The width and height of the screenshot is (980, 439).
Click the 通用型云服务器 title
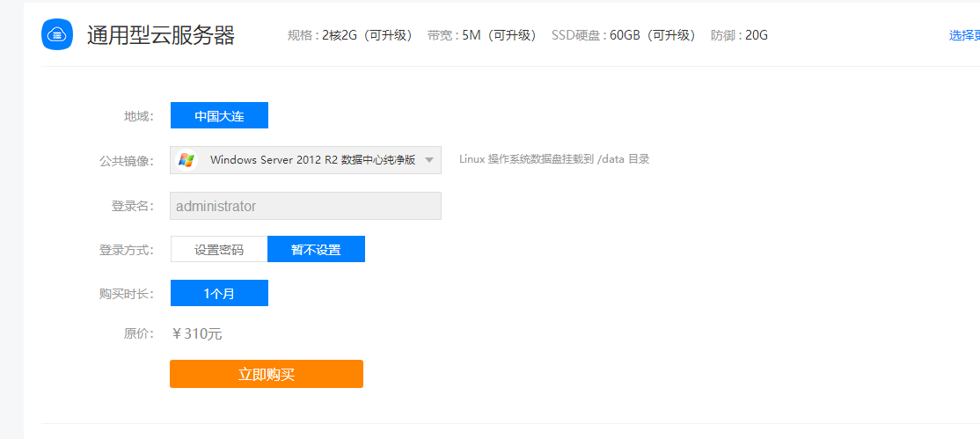pyautogui.click(x=161, y=35)
